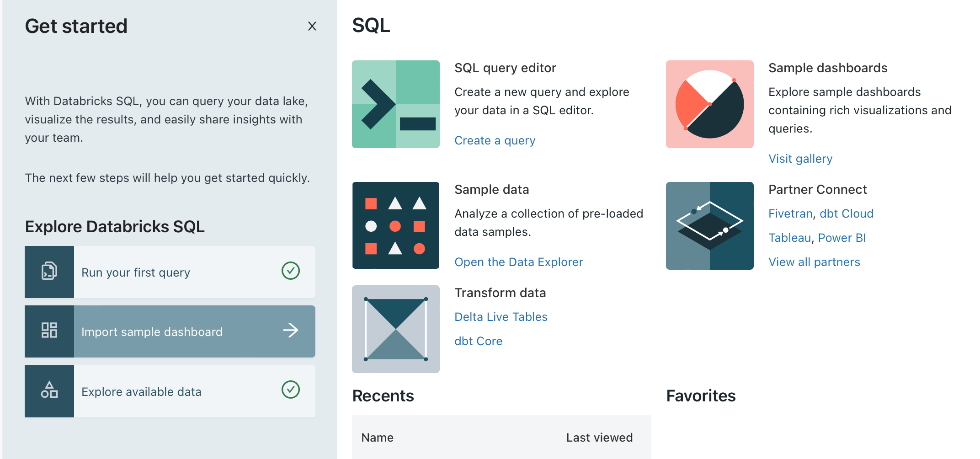
Task: Click the Sample dashboards pie chart icon
Action: coord(709,104)
